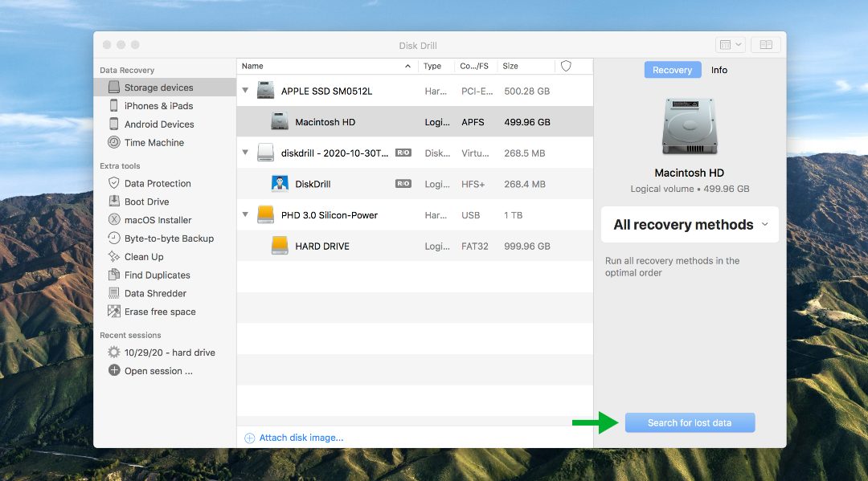Screen dimensions: 868x481
Task: Click the 999.96 GB size cell
Action: pos(527,246)
